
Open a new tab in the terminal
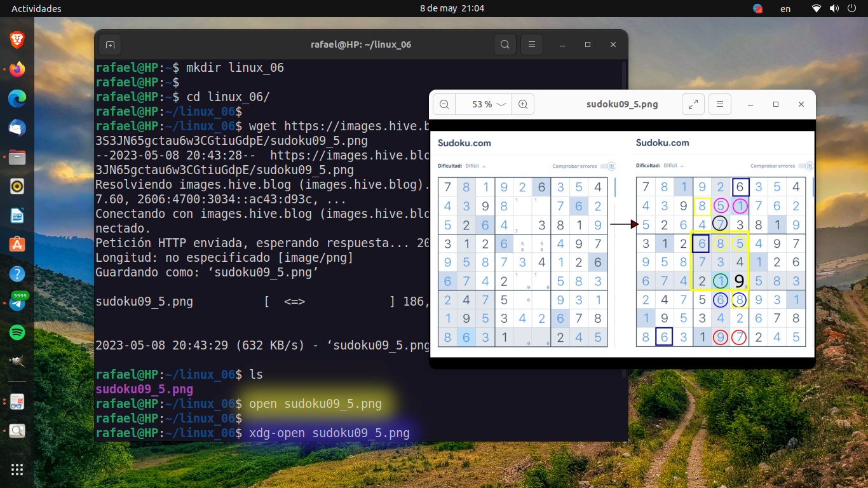pyautogui.click(x=110, y=44)
